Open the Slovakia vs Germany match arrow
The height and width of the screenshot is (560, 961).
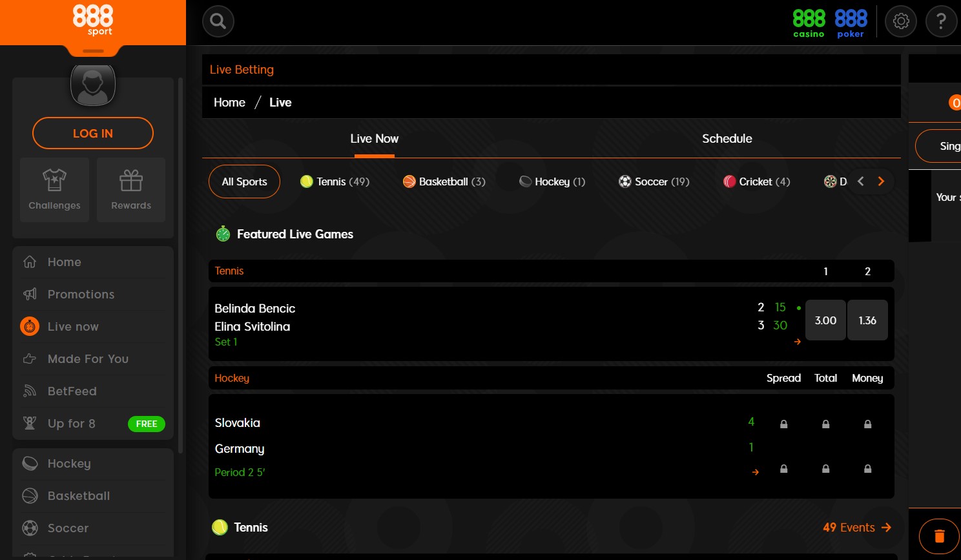(755, 472)
